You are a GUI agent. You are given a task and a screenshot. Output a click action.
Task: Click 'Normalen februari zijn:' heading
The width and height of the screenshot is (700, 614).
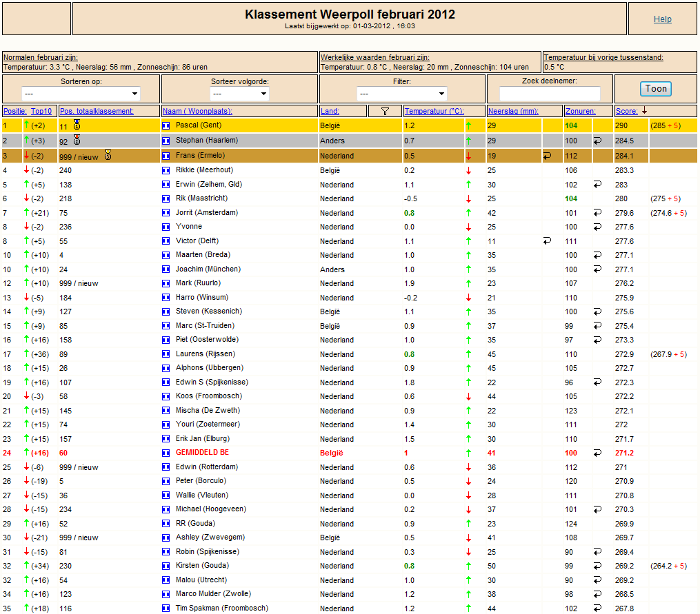(41, 57)
